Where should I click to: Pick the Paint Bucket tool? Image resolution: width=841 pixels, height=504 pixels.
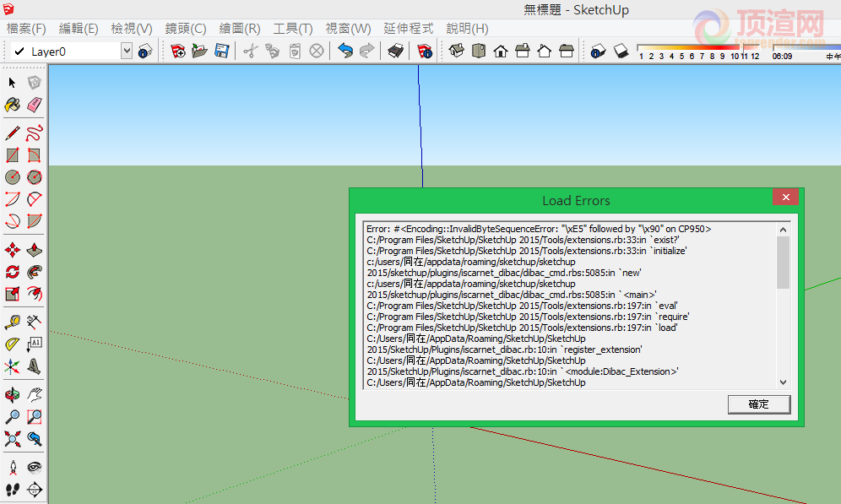(13, 105)
